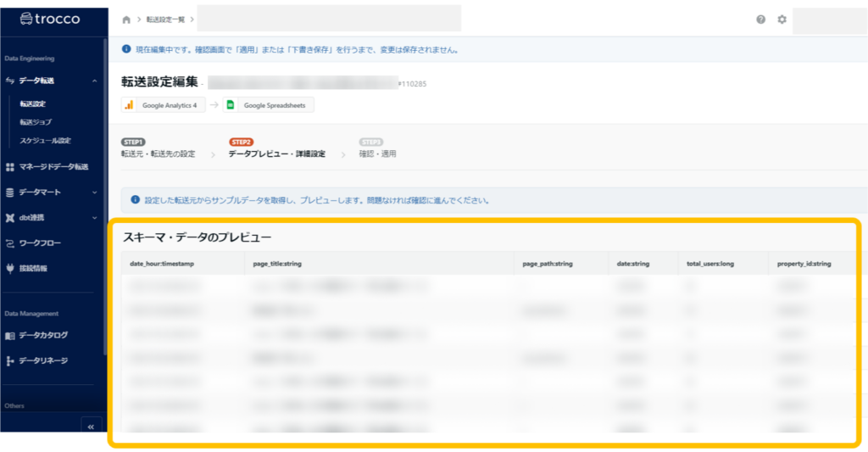Image resolution: width=868 pixels, height=452 pixels.
Task: Expand the データマート menu section
Action: [94, 193]
